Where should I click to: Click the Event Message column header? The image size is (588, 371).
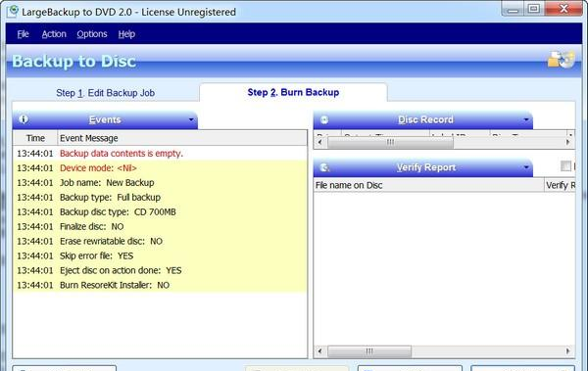tap(182, 138)
